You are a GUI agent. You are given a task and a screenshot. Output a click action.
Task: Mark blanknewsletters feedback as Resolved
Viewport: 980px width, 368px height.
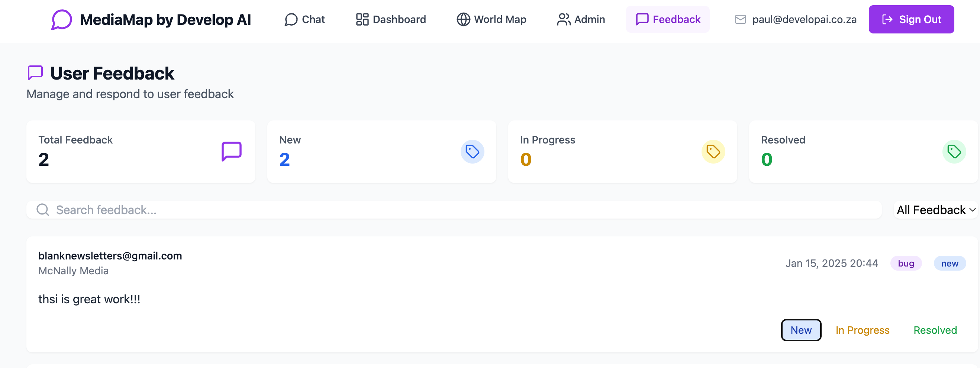(x=935, y=330)
